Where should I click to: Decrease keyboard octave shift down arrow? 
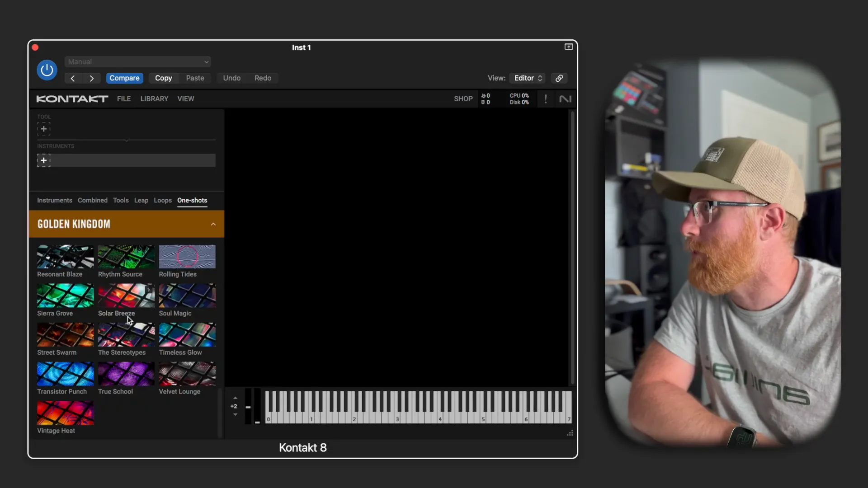point(235,414)
